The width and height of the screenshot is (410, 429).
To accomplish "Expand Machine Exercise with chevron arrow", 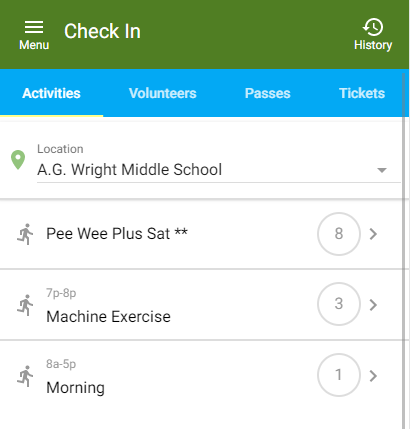I will [x=373, y=305].
